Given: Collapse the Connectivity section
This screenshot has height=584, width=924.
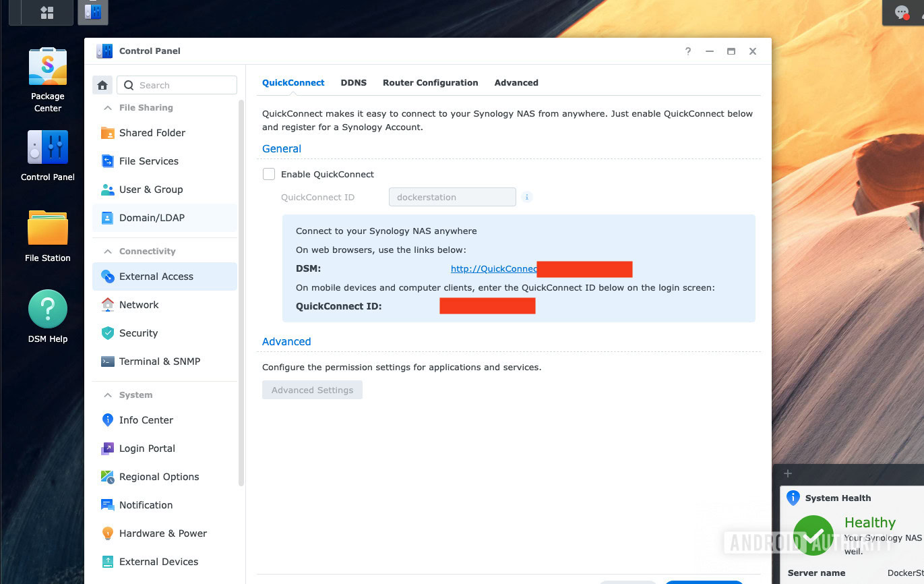Looking at the screenshot, I should [108, 252].
